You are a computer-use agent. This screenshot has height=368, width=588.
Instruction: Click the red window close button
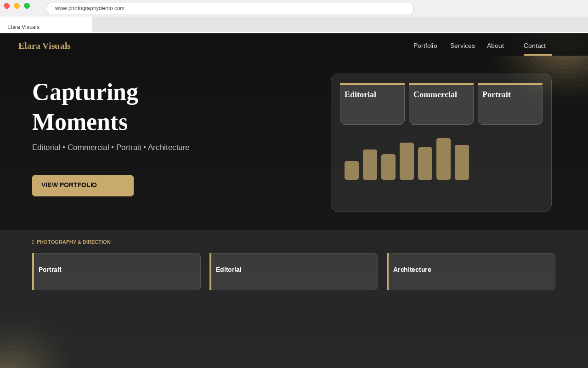click(x=6, y=6)
